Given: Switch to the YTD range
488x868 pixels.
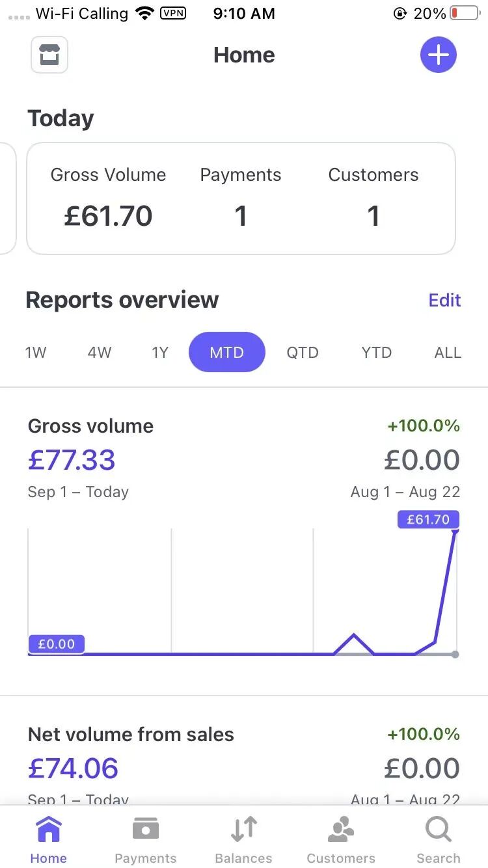Looking at the screenshot, I should tap(377, 353).
